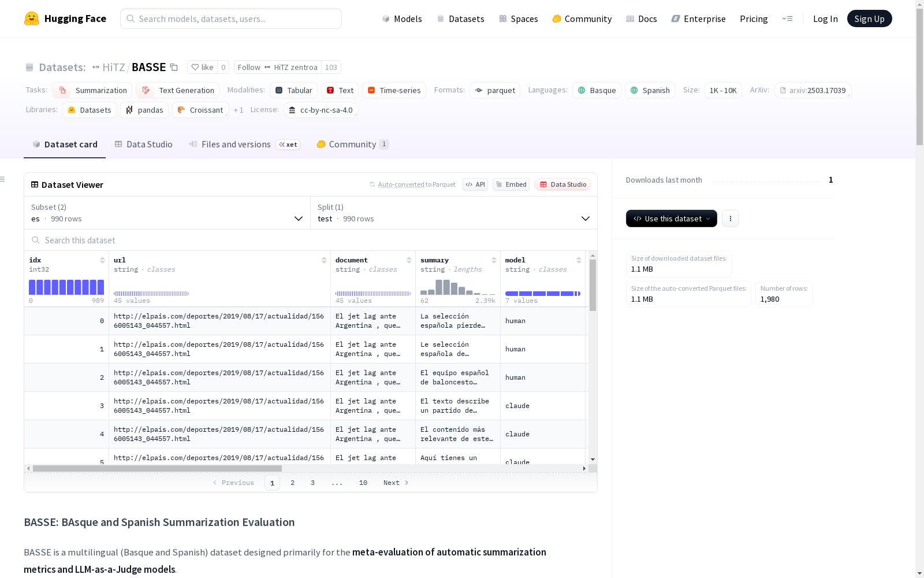Image resolution: width=924 pixels, height=578 pixels.
Task: Click the Hugging Face logo icon
Action: click(x=32, y=18)
